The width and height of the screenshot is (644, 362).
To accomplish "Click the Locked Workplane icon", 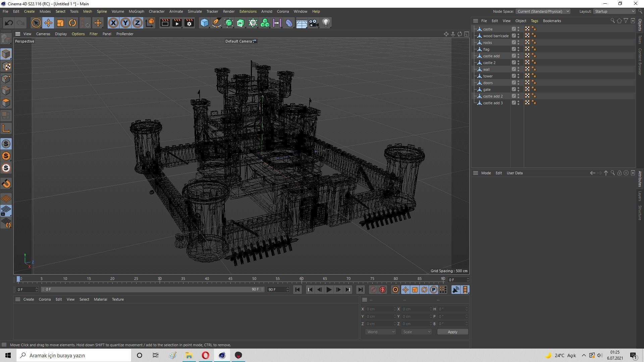I will pyautogui.click(x=6, y=211).
